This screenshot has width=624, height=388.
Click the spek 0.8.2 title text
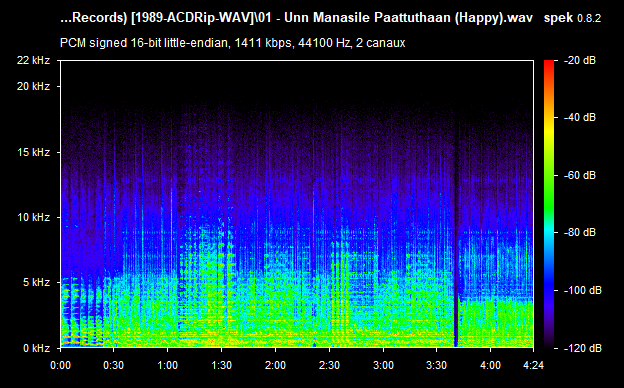[x=572, y=18]
